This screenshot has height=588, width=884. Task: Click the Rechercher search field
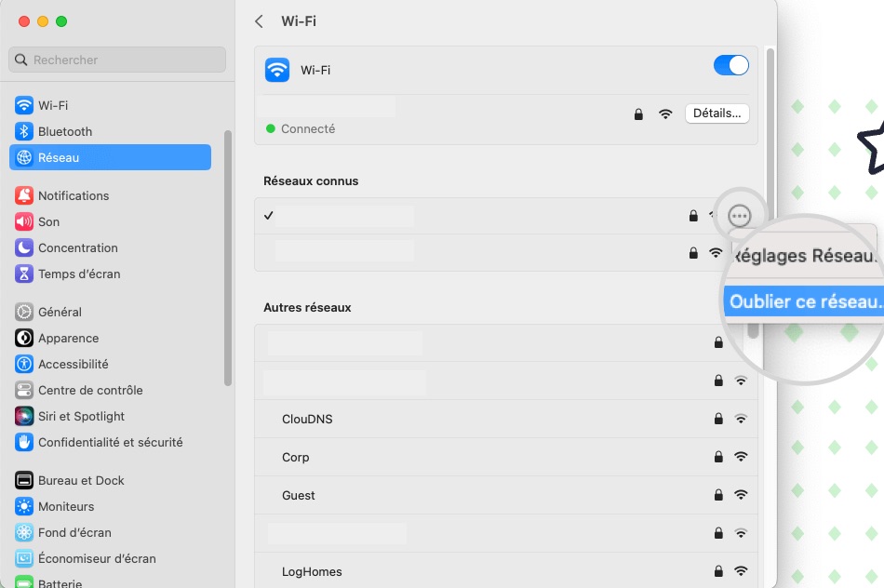pos(117,60)
